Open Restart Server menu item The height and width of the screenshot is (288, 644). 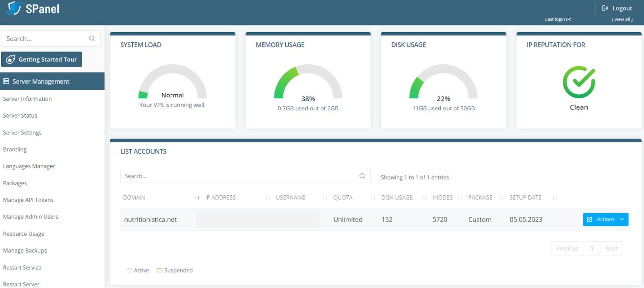pyautogui.click(x=21, y=284)
